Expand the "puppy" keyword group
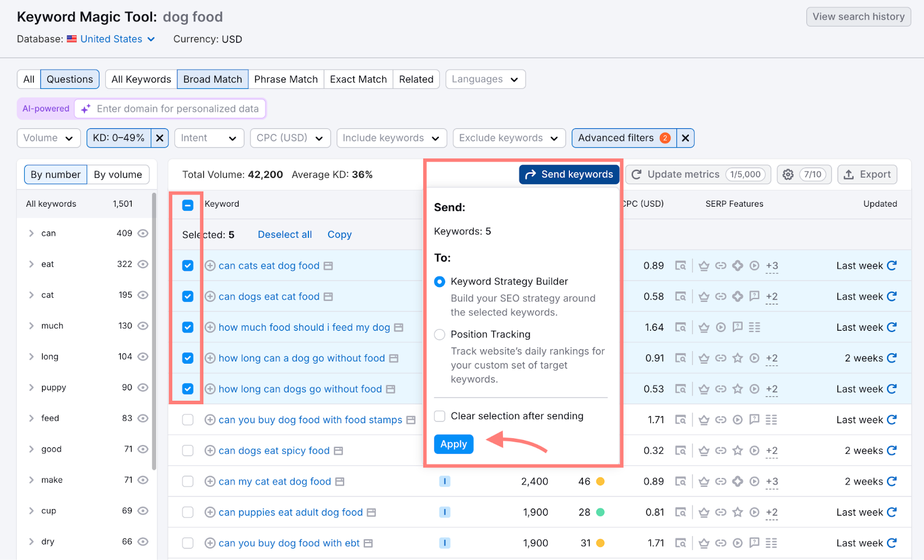 32,387
